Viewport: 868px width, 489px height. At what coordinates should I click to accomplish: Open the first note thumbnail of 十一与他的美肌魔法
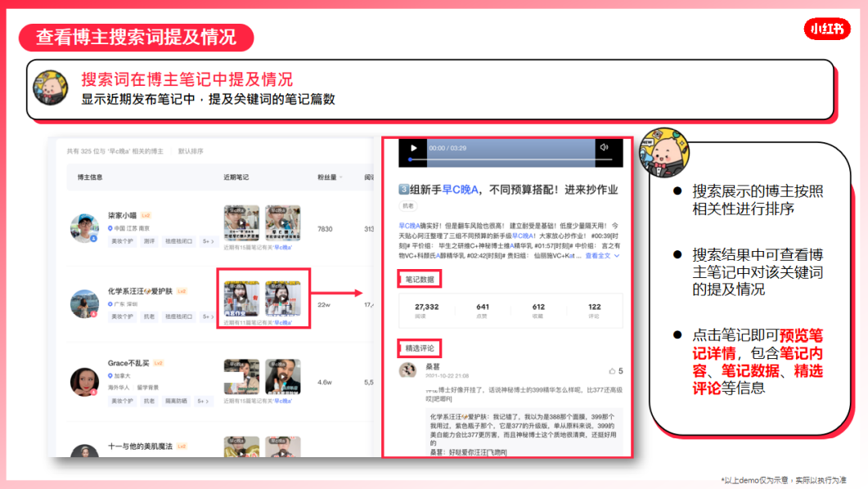point(241,447)
